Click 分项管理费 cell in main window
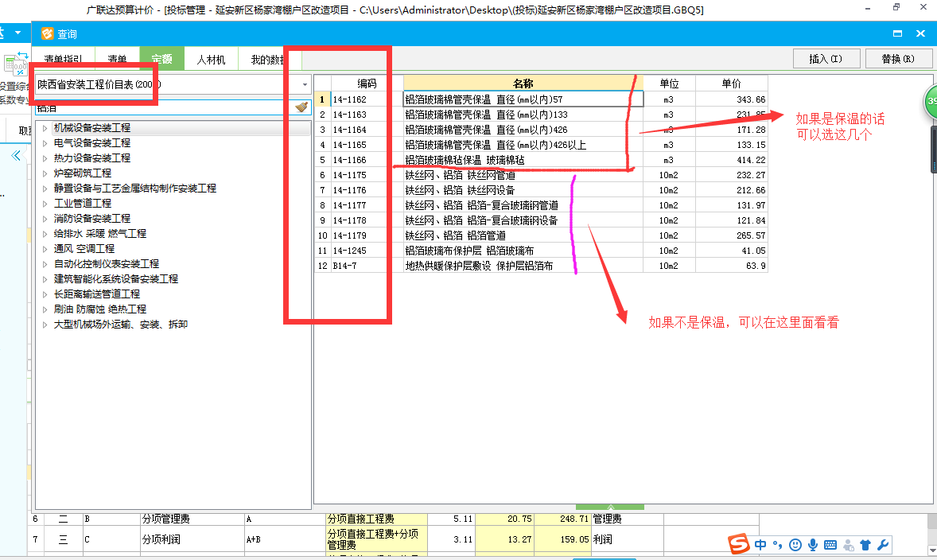 [x=192, y=519]
